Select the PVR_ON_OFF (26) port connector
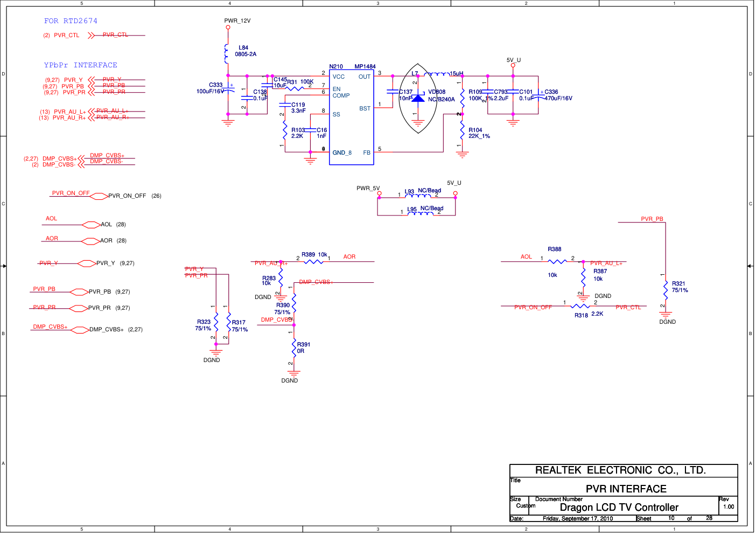 [x=99, y=197]
